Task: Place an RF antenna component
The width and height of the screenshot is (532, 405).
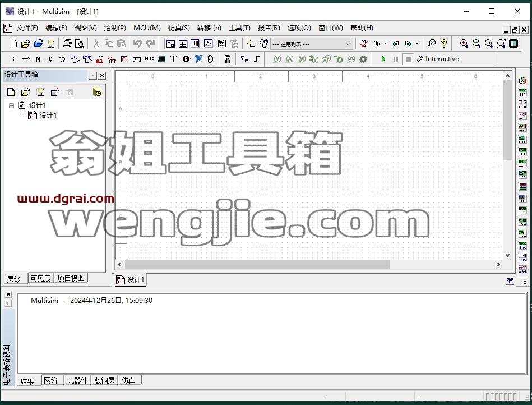Action: (x=174, y=59)
